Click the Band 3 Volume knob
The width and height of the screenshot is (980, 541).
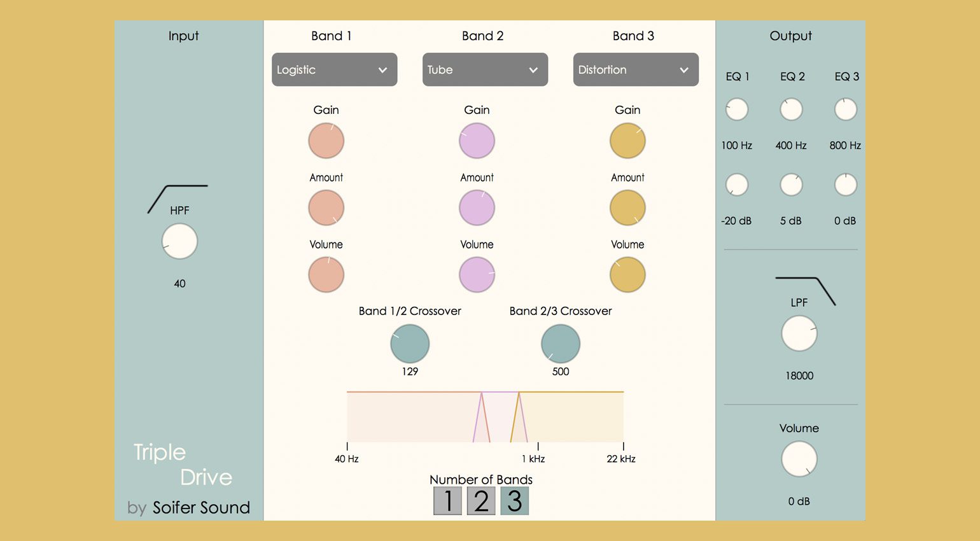coord(627,274)
